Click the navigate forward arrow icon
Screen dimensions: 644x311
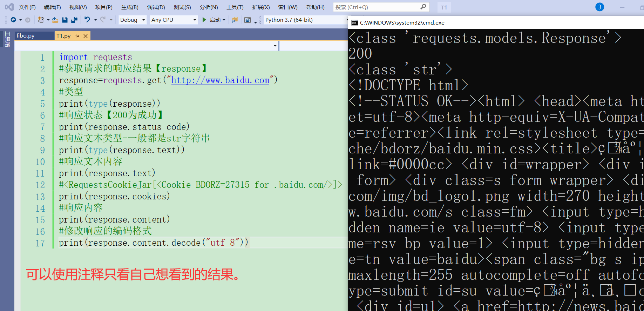pyautogui.click(x=28, y=20)
